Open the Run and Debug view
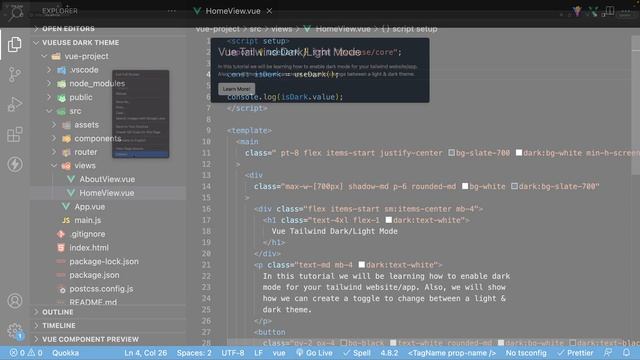The image size is (640, 360). coord(15,104)
